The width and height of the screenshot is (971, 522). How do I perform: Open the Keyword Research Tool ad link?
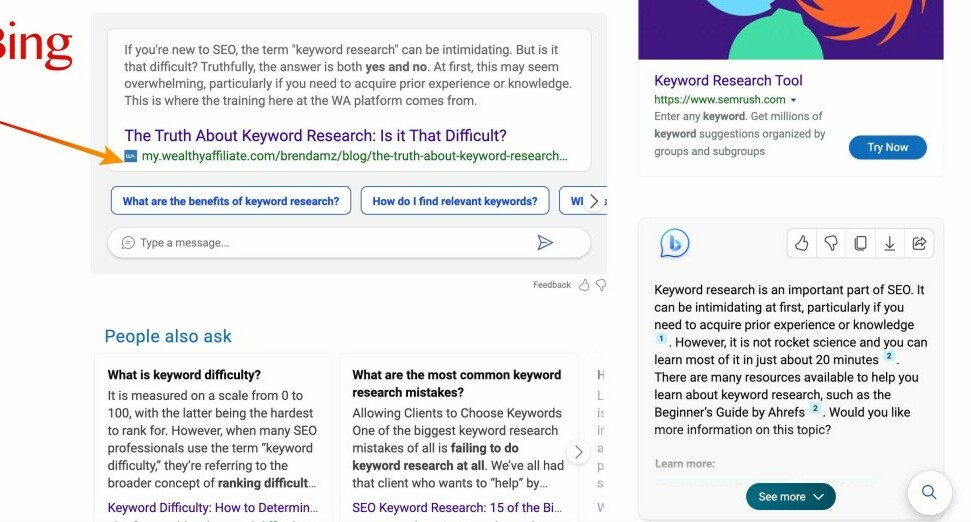[728, 80]
